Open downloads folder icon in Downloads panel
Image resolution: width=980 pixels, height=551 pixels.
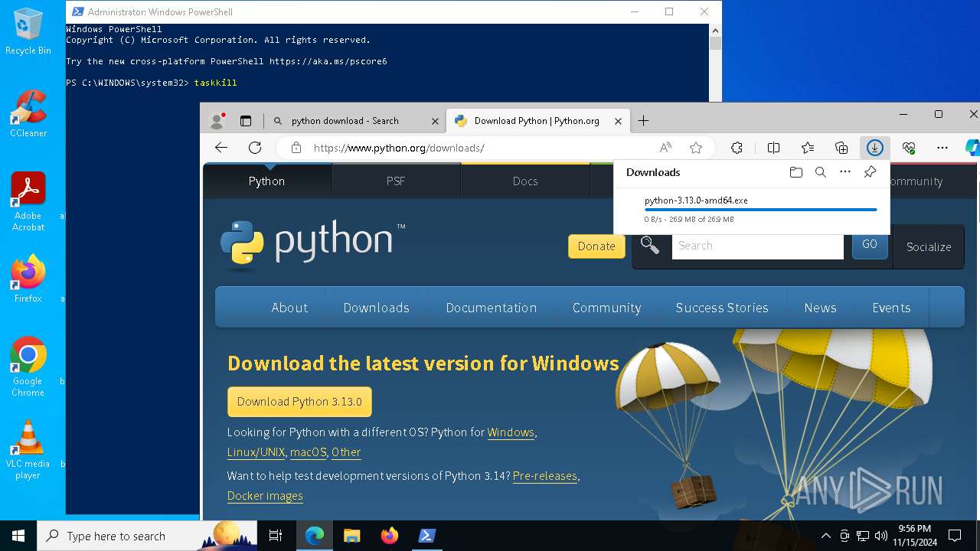click(x=796, y=172)
